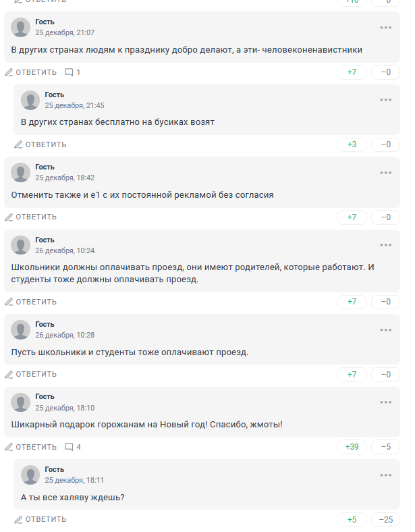Screen dimensions: 415x532
Task: Click 'Гость' name on 10:24 comment
Action: pos(45,240)
